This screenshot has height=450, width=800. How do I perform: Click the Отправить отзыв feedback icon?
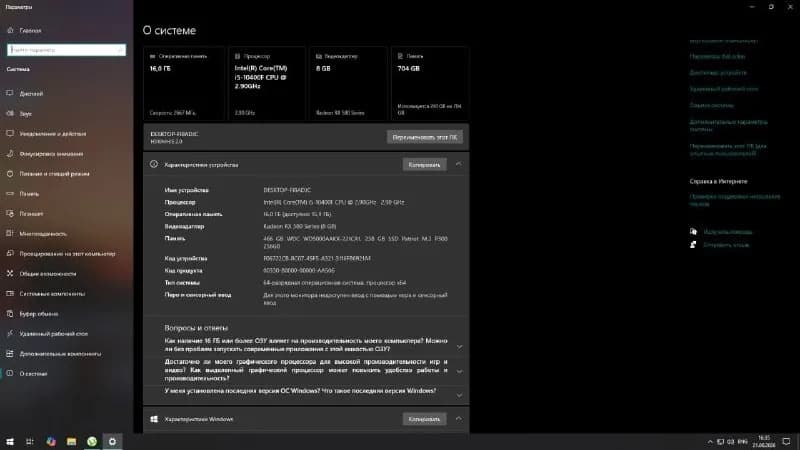point(693,245)
